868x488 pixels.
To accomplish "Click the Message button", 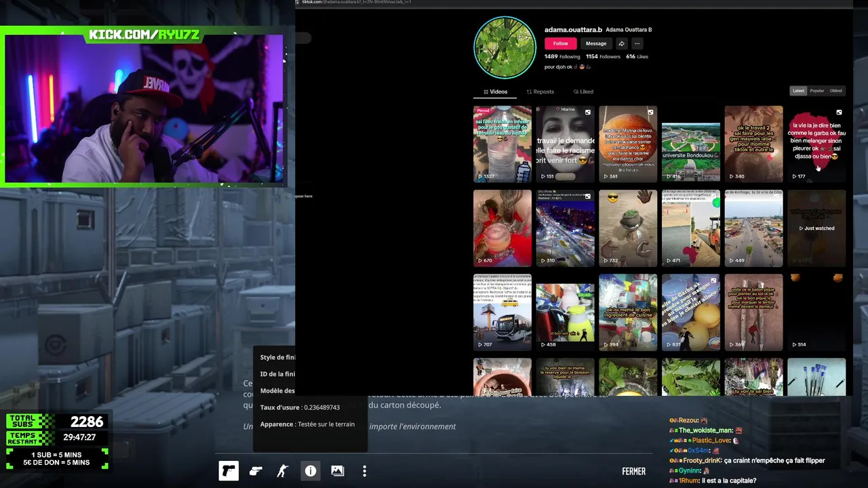I will pyautogui.click(x=596, y=43).
